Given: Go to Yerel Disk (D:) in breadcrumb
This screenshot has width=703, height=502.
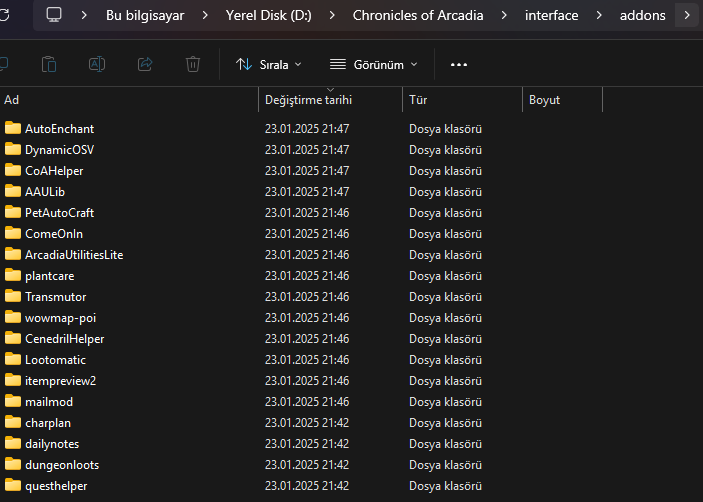Looking at the screenshot, I should tap(268, 15).
